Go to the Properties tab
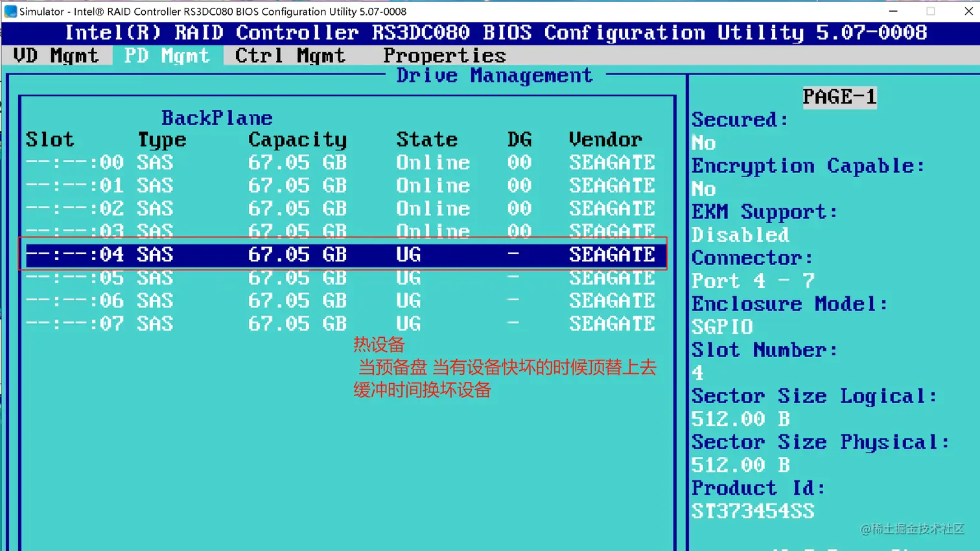Viewport: 980px width, 551px height. pyautogui.click(x=445, y=56)
